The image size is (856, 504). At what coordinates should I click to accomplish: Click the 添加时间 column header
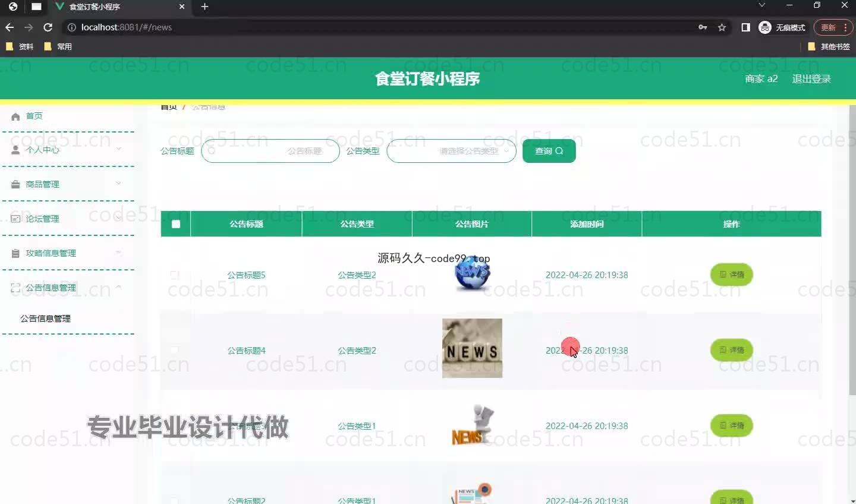click(587, 224)
